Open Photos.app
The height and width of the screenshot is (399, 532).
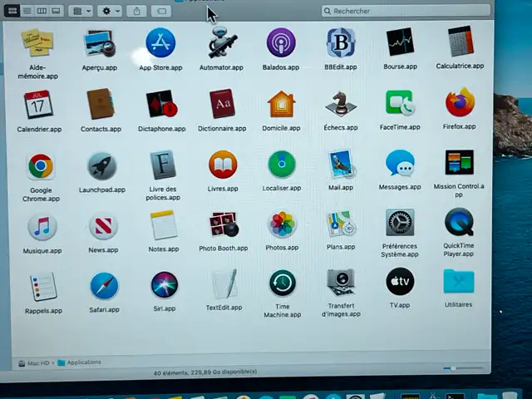pyautogui.click(x=282, y=224)
